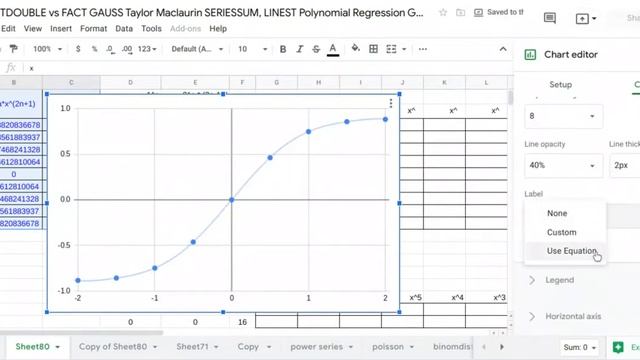
Task: Open the Data menu
Action: pos(124,29)
